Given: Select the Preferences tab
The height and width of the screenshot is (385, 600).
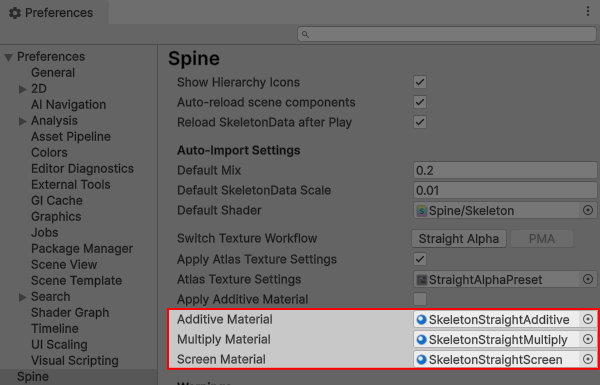Looking at the screenshot, I should coord(54,13).
